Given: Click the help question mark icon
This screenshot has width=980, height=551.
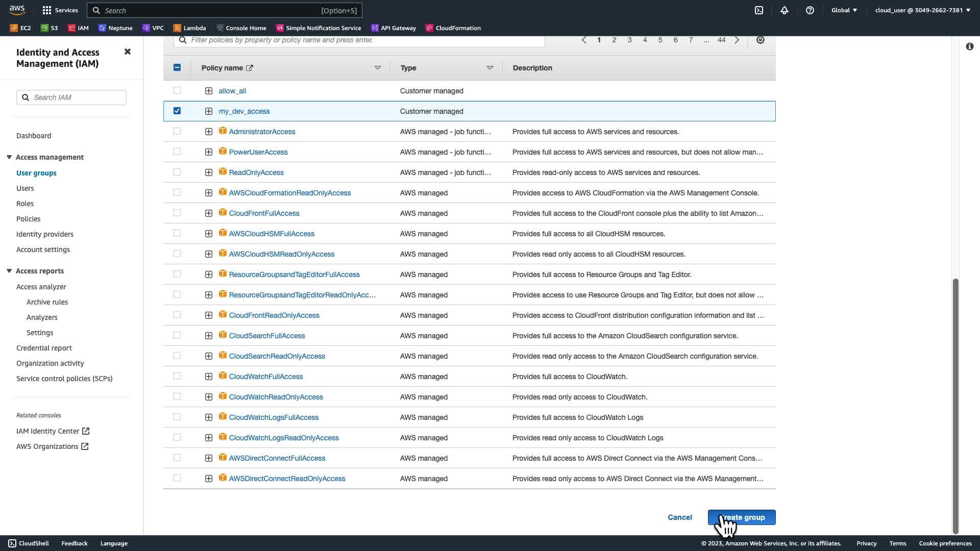Looking at the screenshot, I should tap(810, 10).
